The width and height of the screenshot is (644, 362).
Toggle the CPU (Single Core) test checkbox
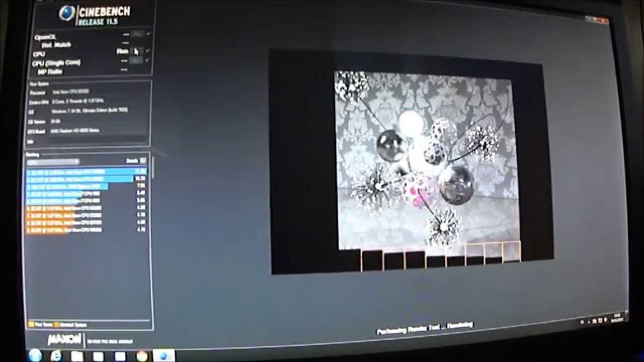(x=147, y=60)
